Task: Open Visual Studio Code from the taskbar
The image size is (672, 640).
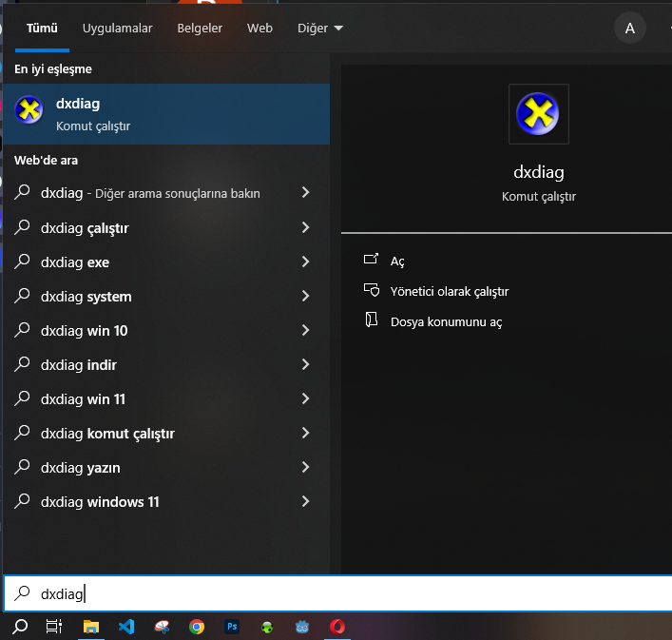Action: pyautogui.click(x=126, y=627)
